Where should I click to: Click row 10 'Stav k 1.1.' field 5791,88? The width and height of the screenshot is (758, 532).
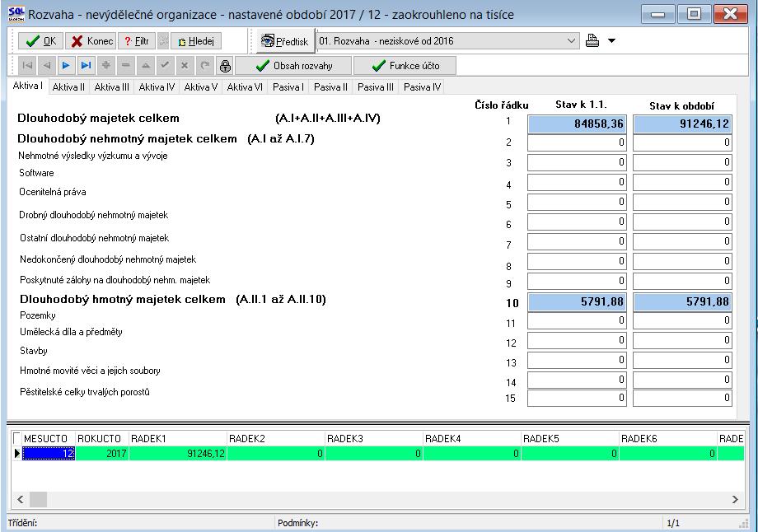[577, 302]
